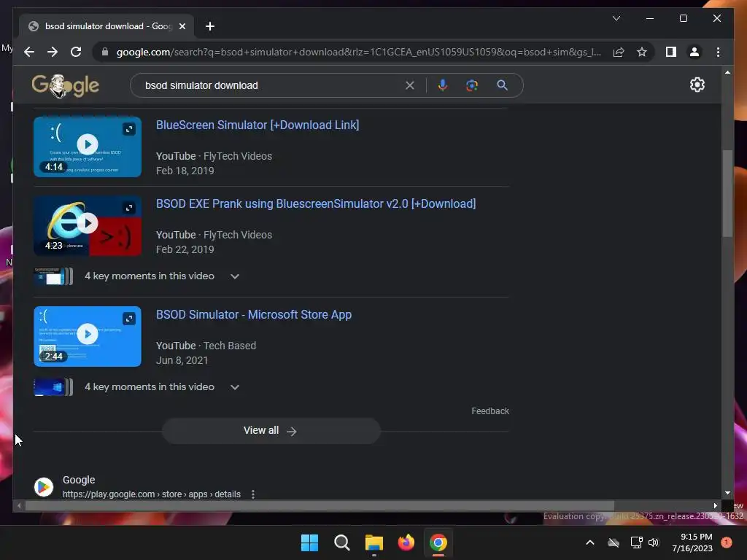This screenshot has width=747, height=560.
Task: Open the play.google.com result link
Action: click(x=152, y=494)
